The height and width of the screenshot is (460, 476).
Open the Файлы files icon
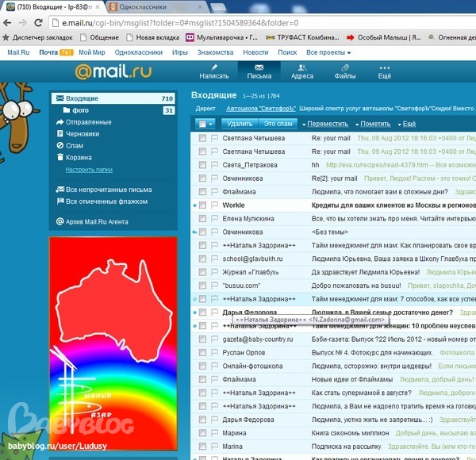(x=344, y=71)
